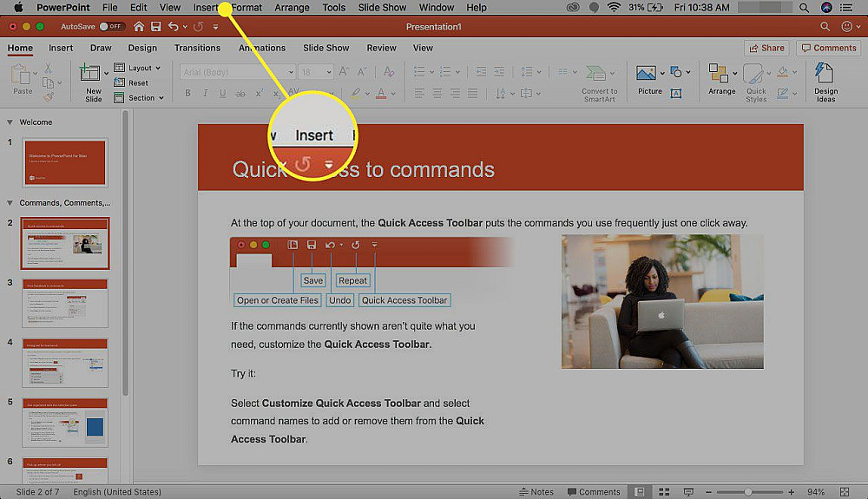Clear all text formatting
The width and height of the screenshot is (868, 499).
click(389, 71)
